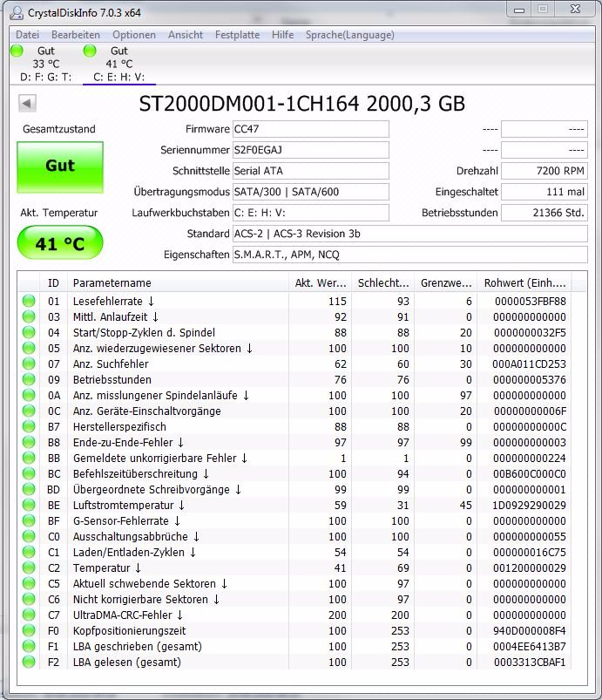Viewport: 602px width, 700px height.
Task: Select the Lesefehlerrate parameter name
Action: click(113, 302)
